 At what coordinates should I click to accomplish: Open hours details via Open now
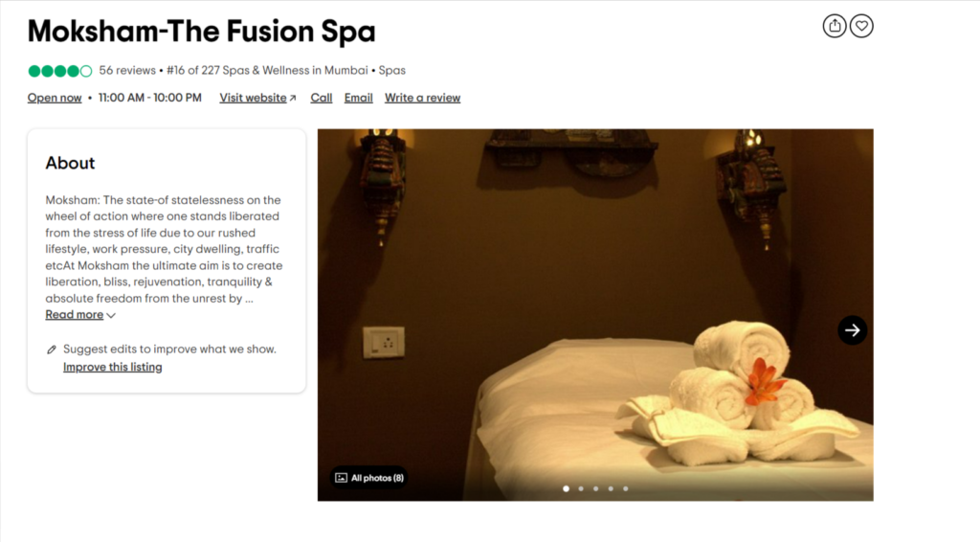coord(55,98)
